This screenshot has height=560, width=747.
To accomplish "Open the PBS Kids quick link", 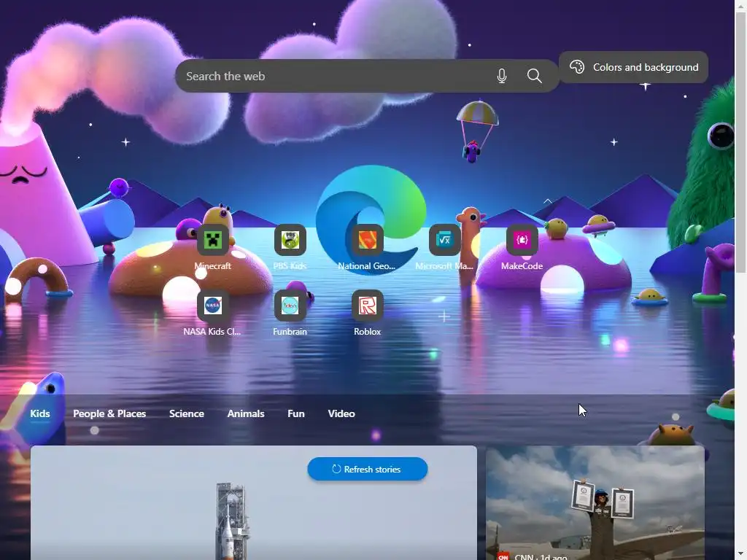I will [x=290, y=241].
